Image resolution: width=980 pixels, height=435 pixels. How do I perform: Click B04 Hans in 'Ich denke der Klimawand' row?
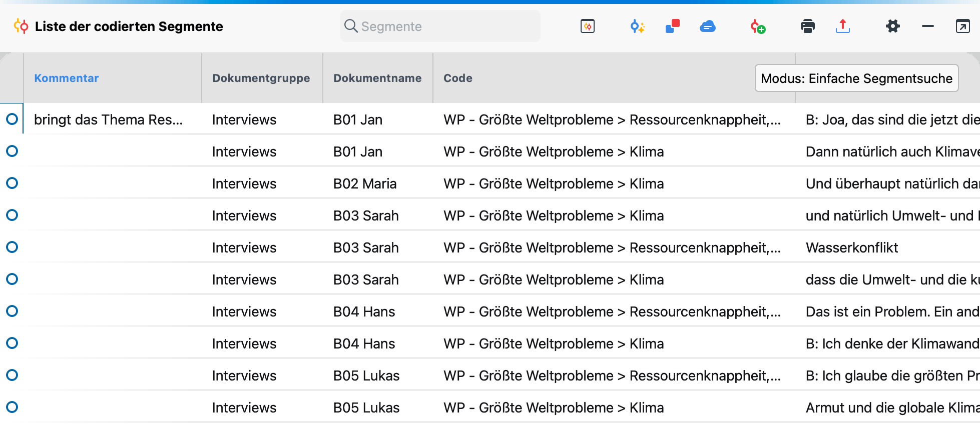[364, 344]
